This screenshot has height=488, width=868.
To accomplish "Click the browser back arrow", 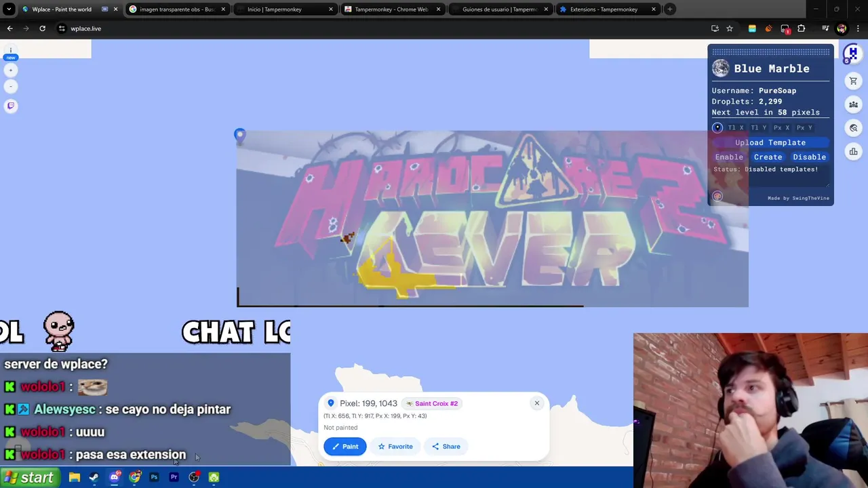I will (x=9, y=28).
